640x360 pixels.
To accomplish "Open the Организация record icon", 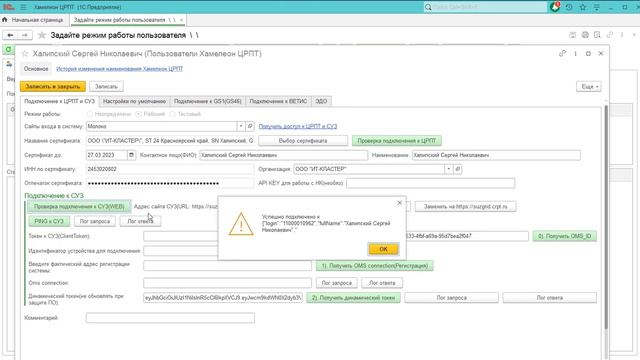I will tap(458, 169).
